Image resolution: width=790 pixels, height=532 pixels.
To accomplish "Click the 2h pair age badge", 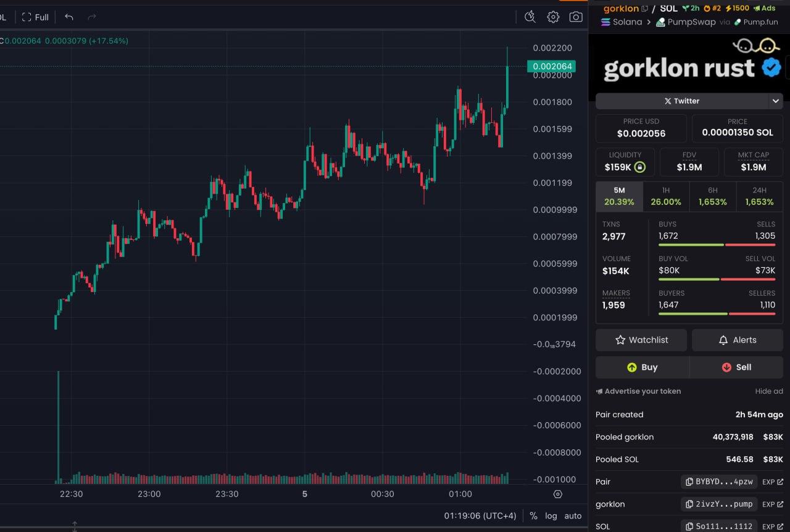I will tap(691, 8).
